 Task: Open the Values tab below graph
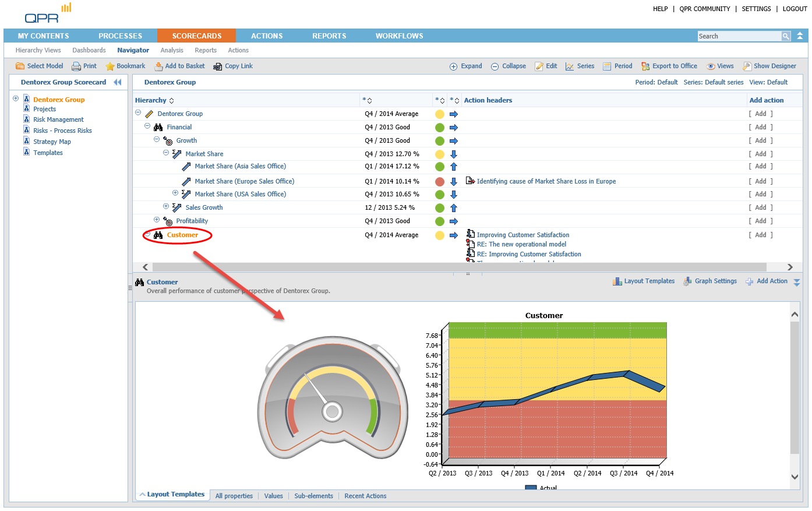pyautogui.click(x=273, y=496)
